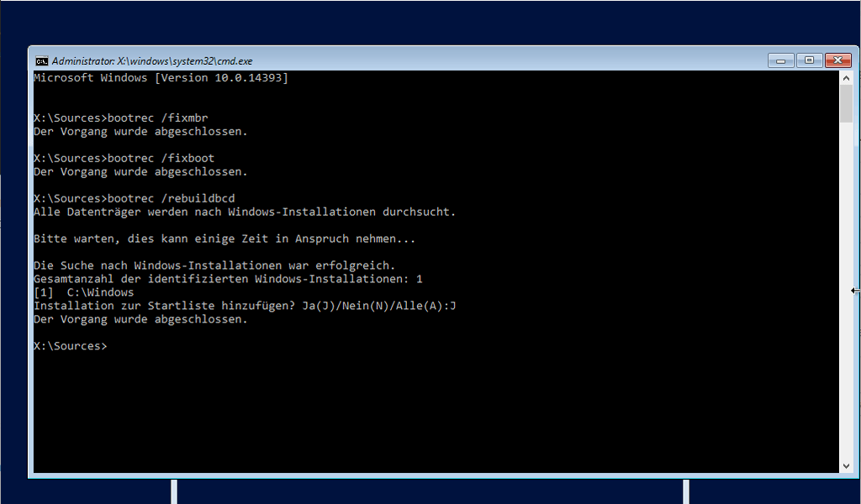Maximize the cmd.exe console window

coord(810,60)
